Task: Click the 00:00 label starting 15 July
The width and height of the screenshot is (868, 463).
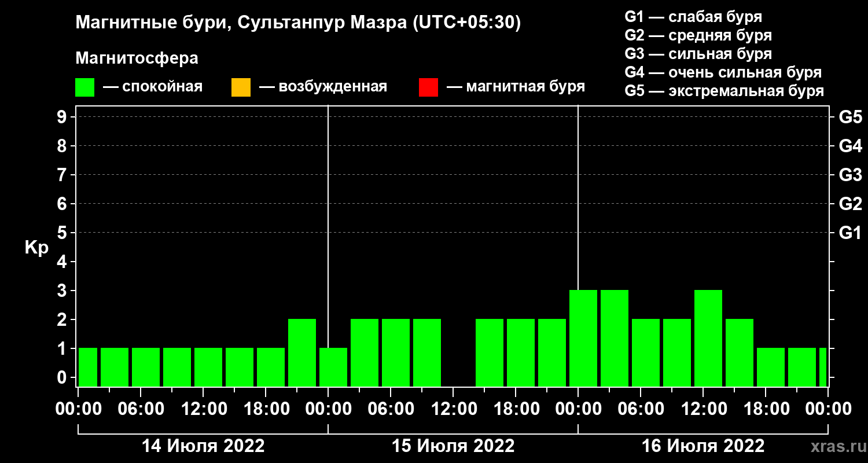Action: point(328,409)
